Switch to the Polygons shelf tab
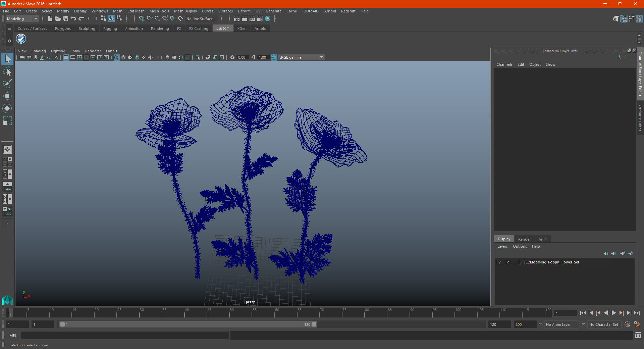Viewport: 644px width, 349px height. click(63, 29)
